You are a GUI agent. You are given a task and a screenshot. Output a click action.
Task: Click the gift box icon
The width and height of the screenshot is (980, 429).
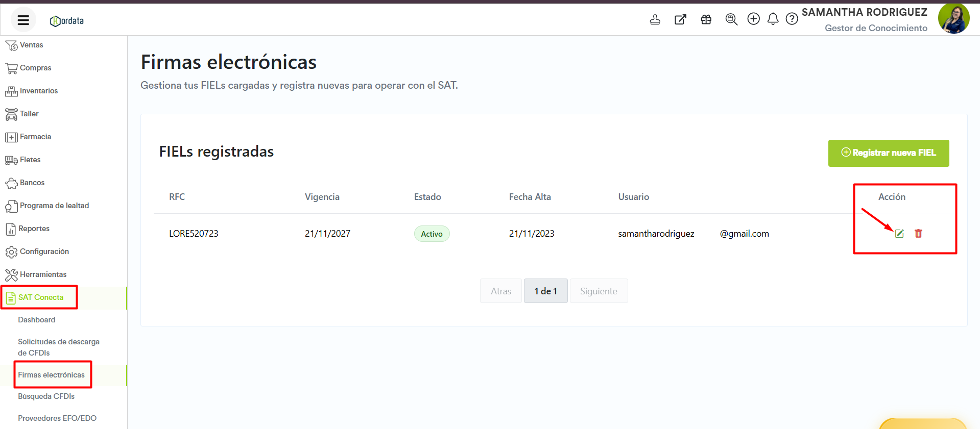coord(706,20)
